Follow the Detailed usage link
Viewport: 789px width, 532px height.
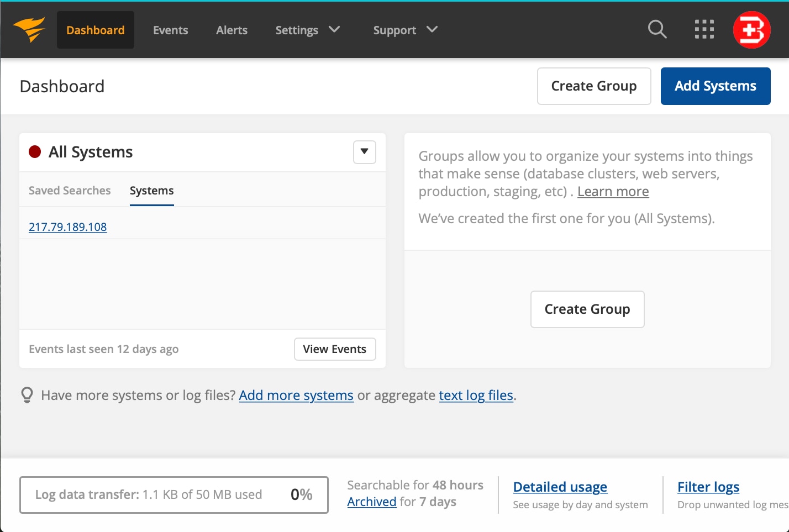click(560, 487)
